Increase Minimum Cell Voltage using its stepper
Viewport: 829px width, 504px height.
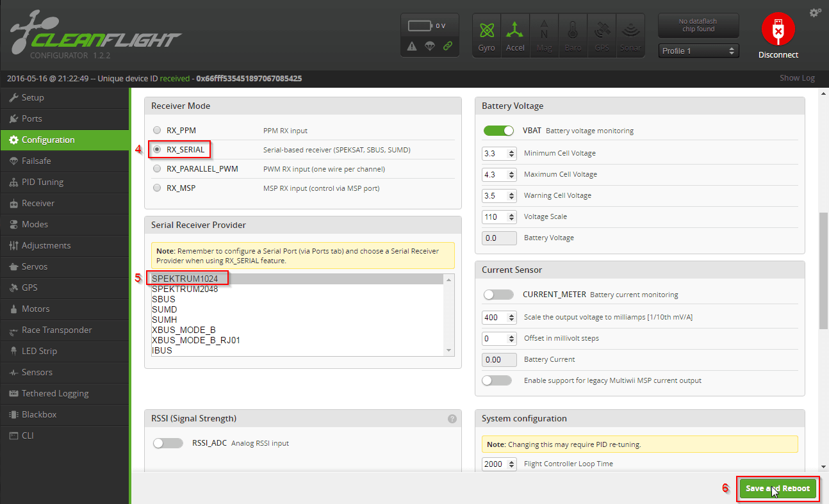(x=511, y=150)
